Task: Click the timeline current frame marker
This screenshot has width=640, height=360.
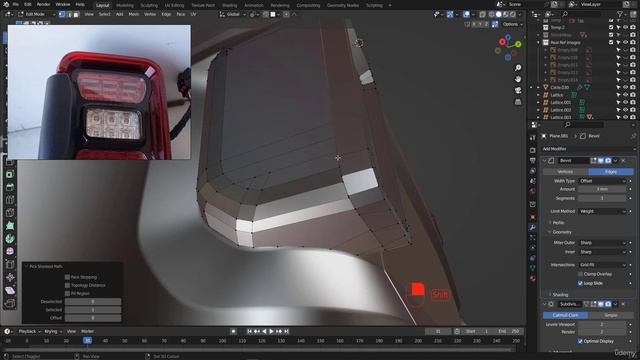Action: 87,340
